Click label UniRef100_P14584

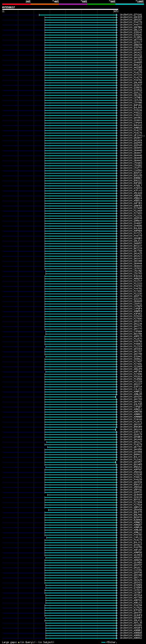click(131, 379)
